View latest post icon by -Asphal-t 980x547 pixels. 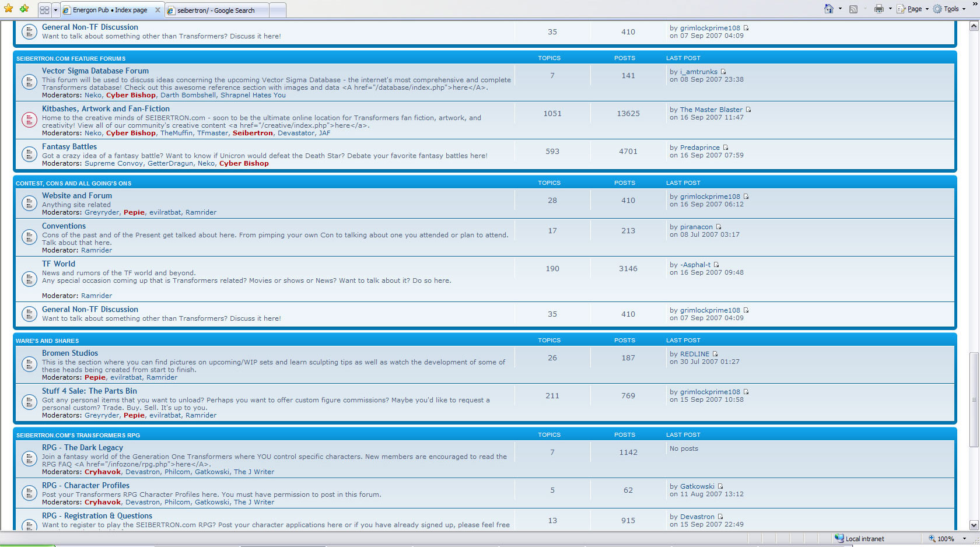tap(716, 265)
